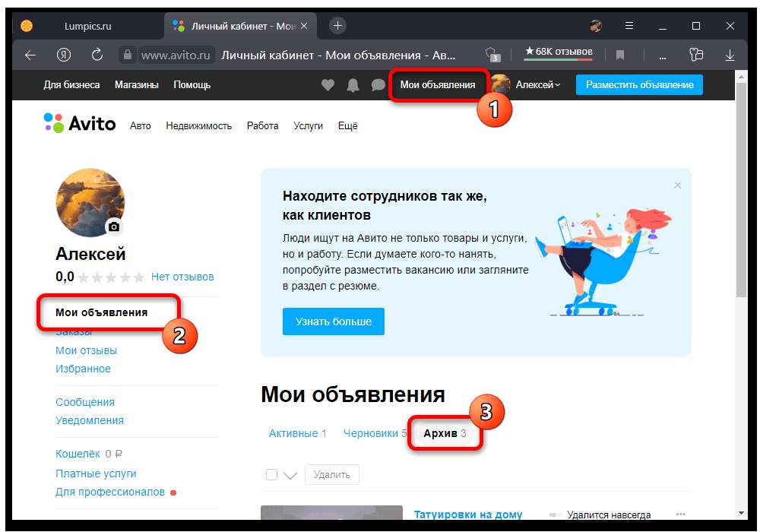
Task: Open Для профессионалов in the sidebar
Action: click(110, 492)
